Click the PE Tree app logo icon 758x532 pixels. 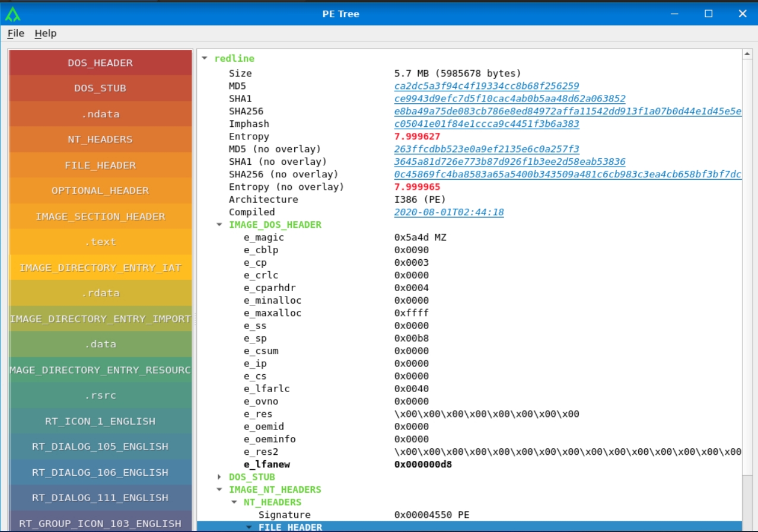click(x=12, y=14)
